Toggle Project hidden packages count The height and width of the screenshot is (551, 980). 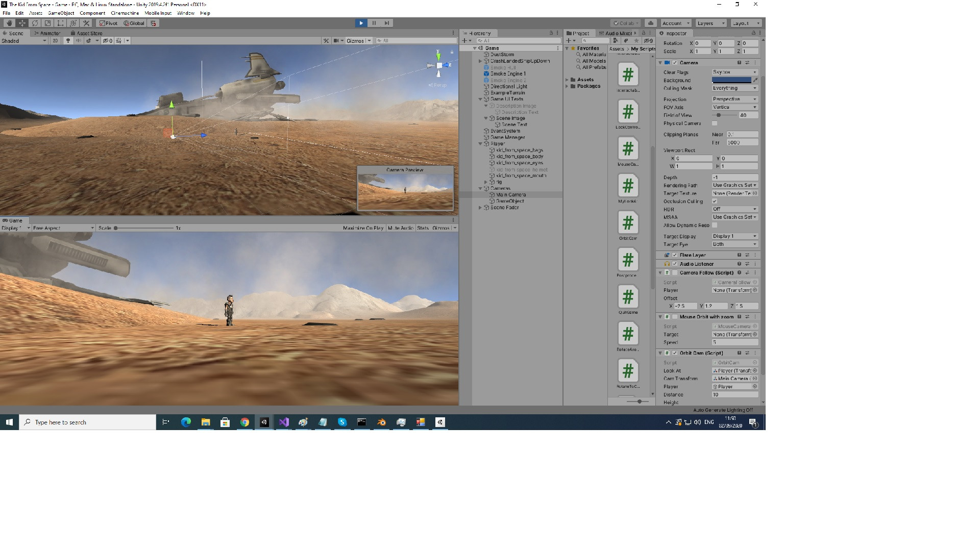coord(648,41)
